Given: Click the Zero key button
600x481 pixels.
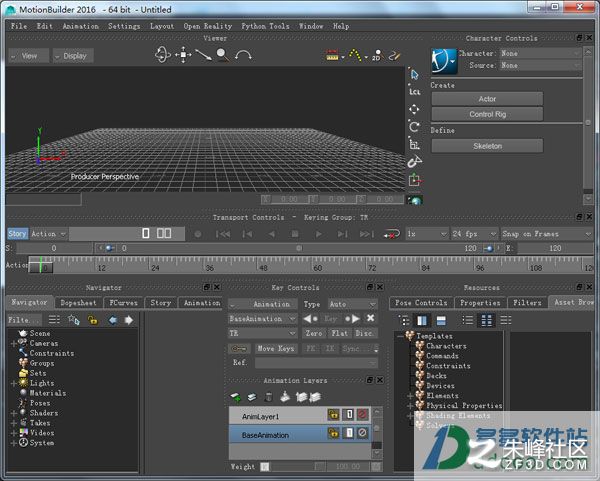Looking at the screenshot, I should 314,333.
